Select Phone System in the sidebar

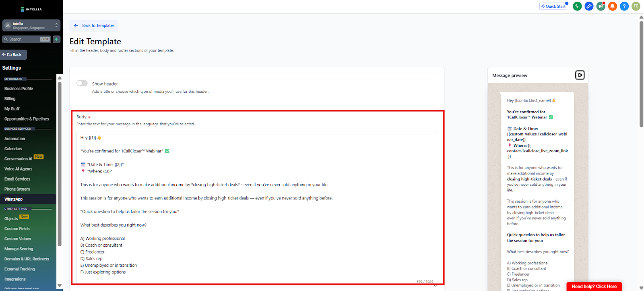17,189
